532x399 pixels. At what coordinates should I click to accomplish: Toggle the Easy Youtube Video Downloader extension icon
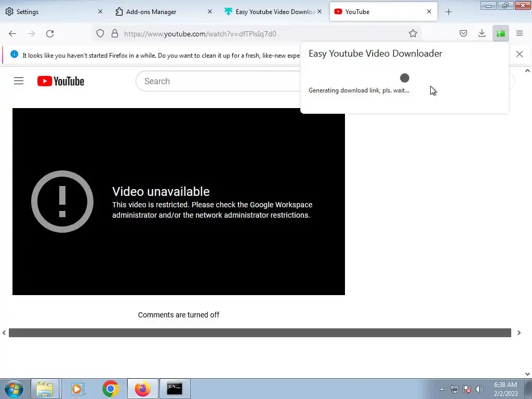coord(500,33)
